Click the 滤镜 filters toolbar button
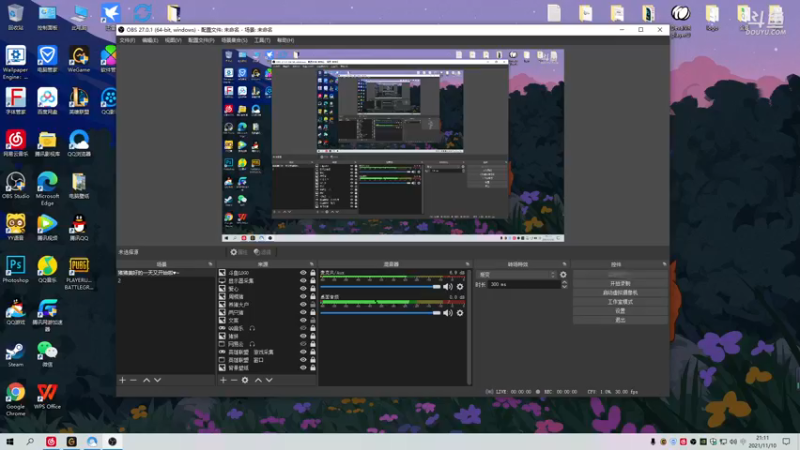The image size is (800, 450). pos(263,252)
